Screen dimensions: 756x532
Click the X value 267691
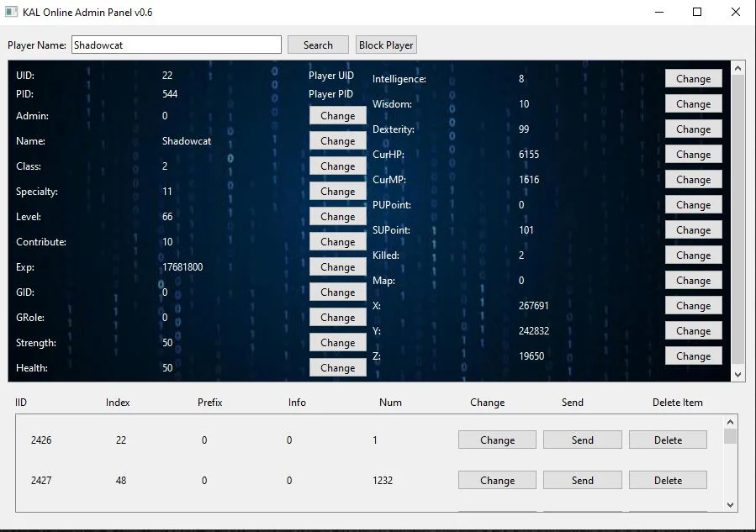533,306
